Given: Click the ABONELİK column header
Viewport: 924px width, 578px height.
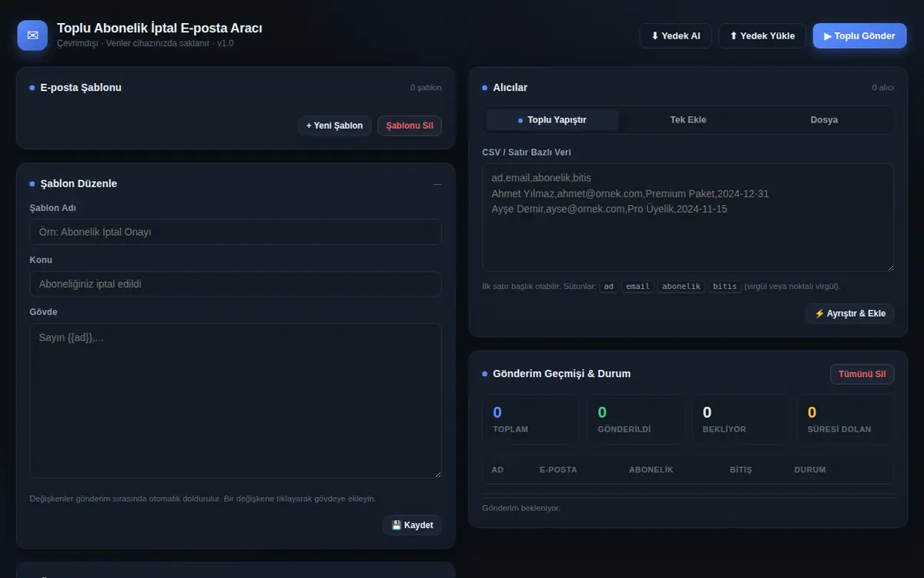Looking at the screenshot, I should [651, 470].
